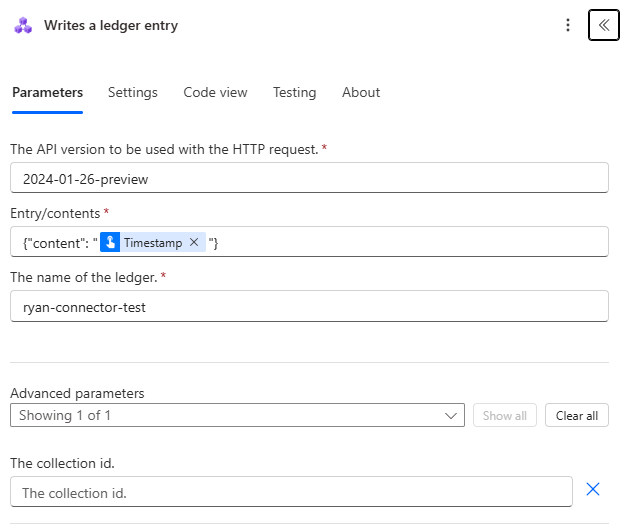622x526 pixels.
Task: Open the About tab
Action: tap(361, 92)
